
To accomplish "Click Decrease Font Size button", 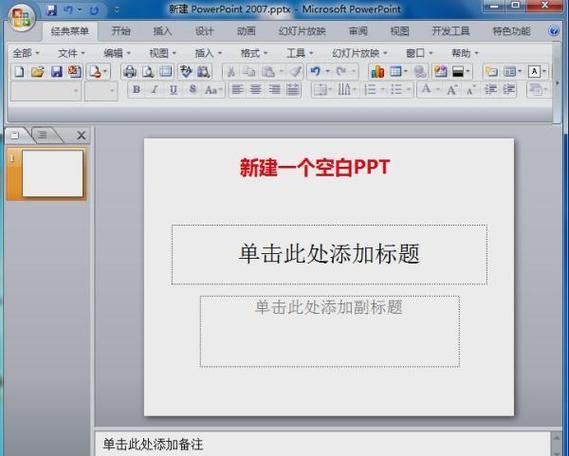I will pos(471,90).
